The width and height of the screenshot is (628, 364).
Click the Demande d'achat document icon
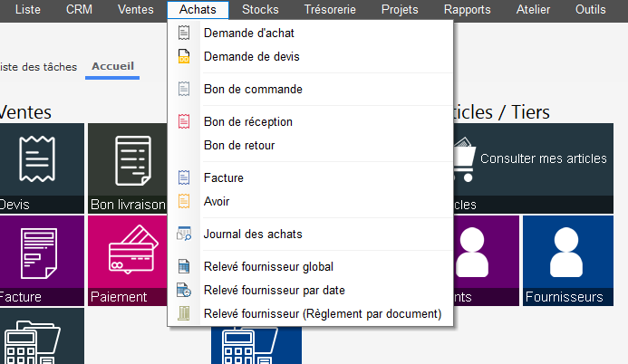184,34
